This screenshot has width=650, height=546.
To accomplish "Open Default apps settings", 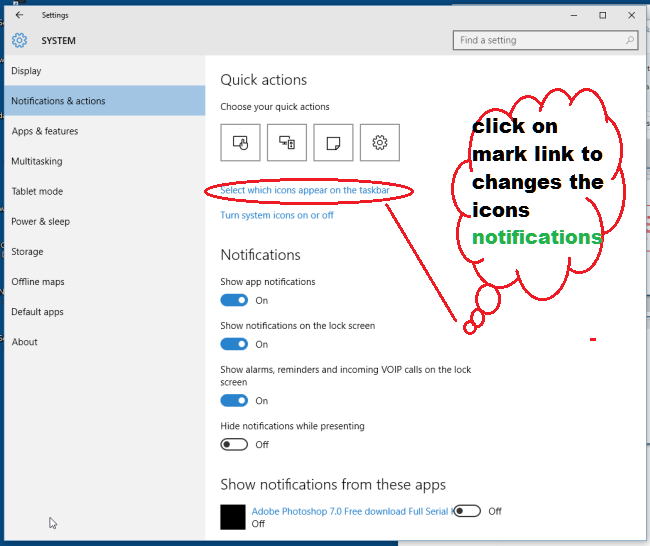I will tap(104, 312).
